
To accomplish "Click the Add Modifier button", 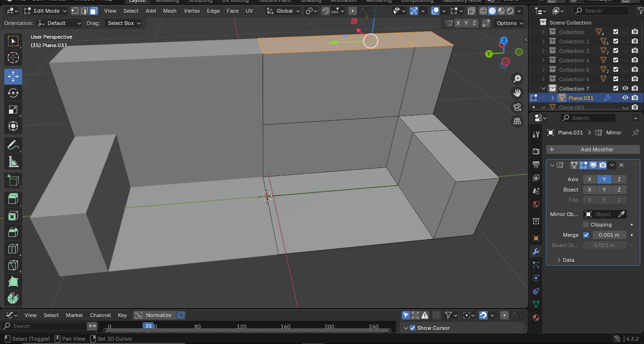I will pos(593,150).
